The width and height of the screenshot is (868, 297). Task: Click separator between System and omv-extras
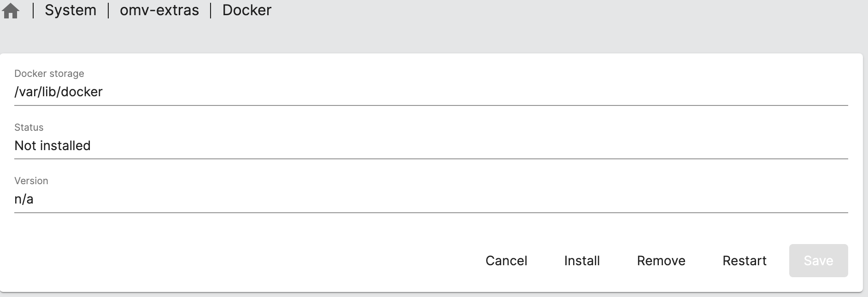pos(108,11)
